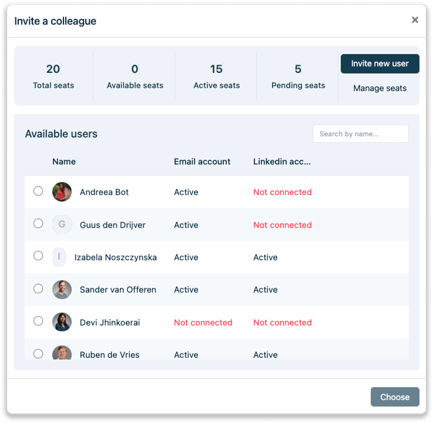Click the Choose button
This screenshot has width=433, height=423.
(x=395, y=397)
